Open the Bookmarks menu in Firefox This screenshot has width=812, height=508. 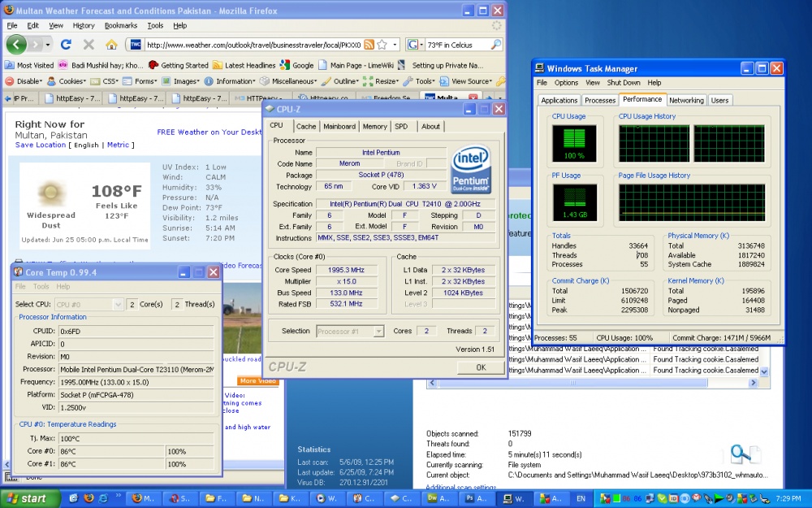pos(121,25)
